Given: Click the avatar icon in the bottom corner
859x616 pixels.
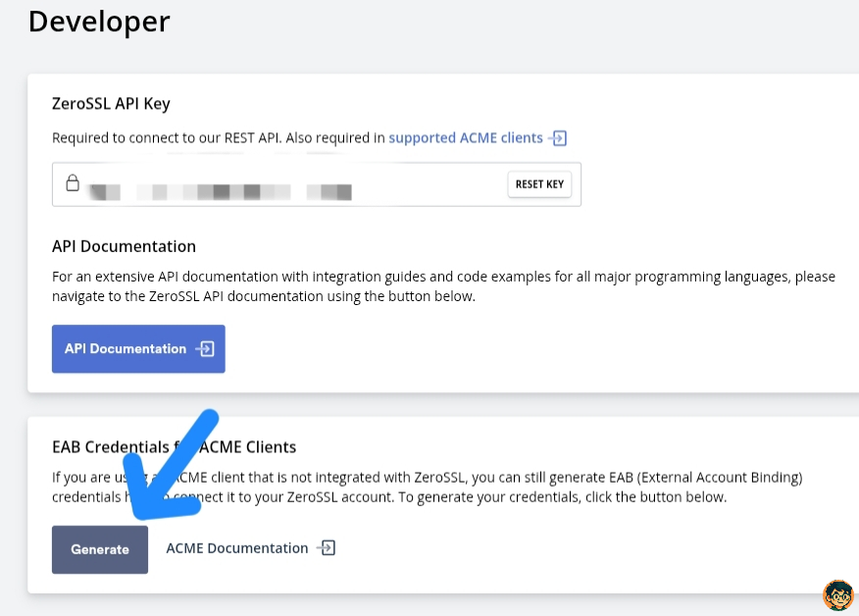Looking at the screenshot, I should [x=838, y=594].
